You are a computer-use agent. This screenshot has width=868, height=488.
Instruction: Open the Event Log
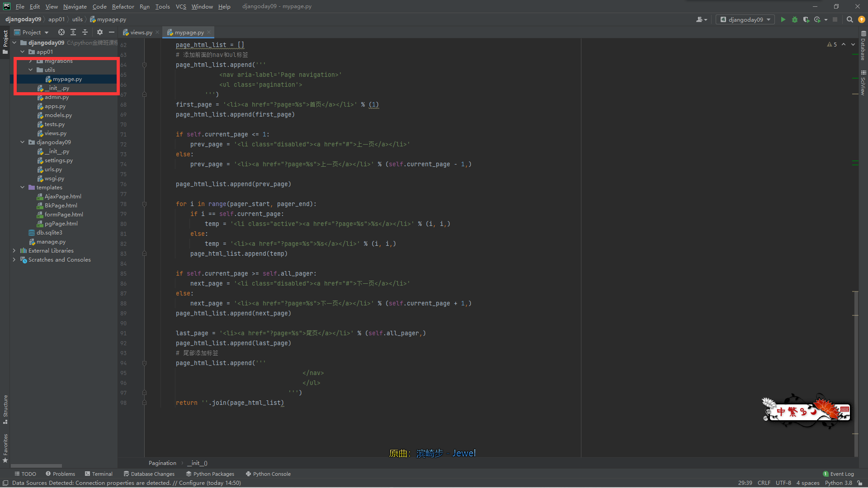click(x=838, y=474)
